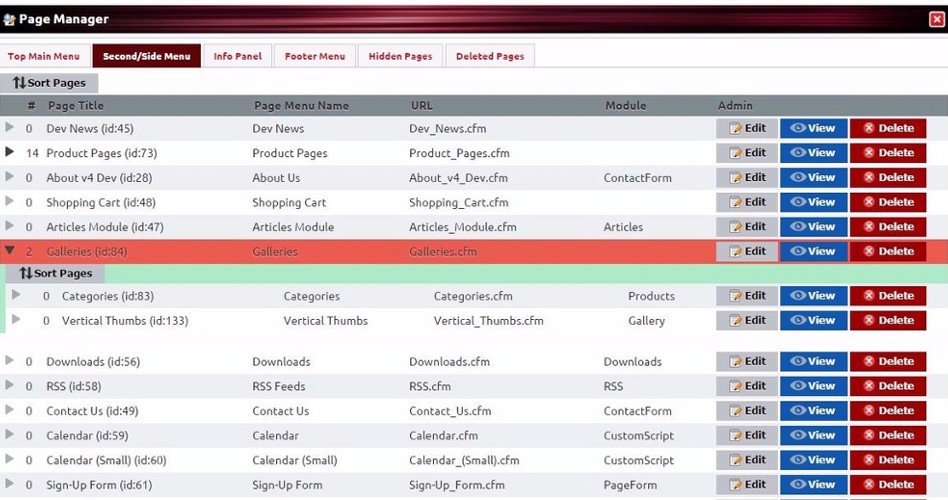Expand the Vertical Thumbs subpage row
The height and width of the screenshot is (500, 948).
16,319
